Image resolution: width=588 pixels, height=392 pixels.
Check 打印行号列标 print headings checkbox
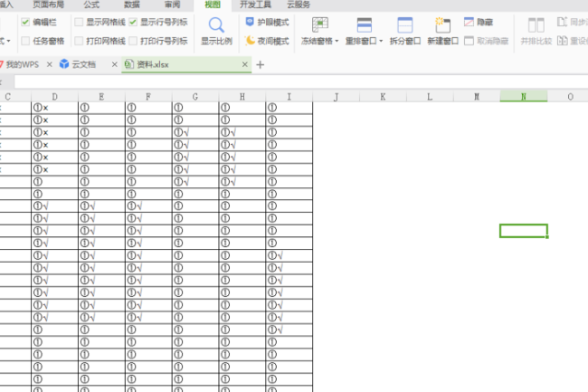(133, 41)
